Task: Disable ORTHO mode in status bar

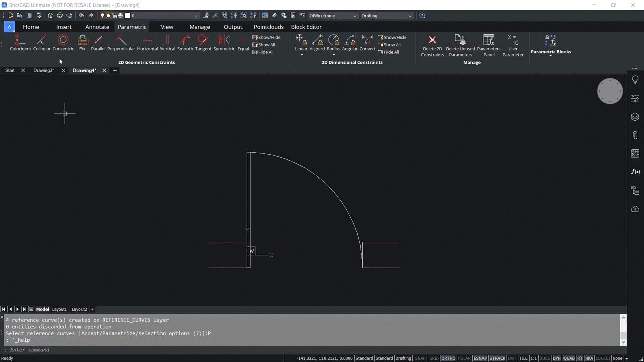Action: coord(448,358)
